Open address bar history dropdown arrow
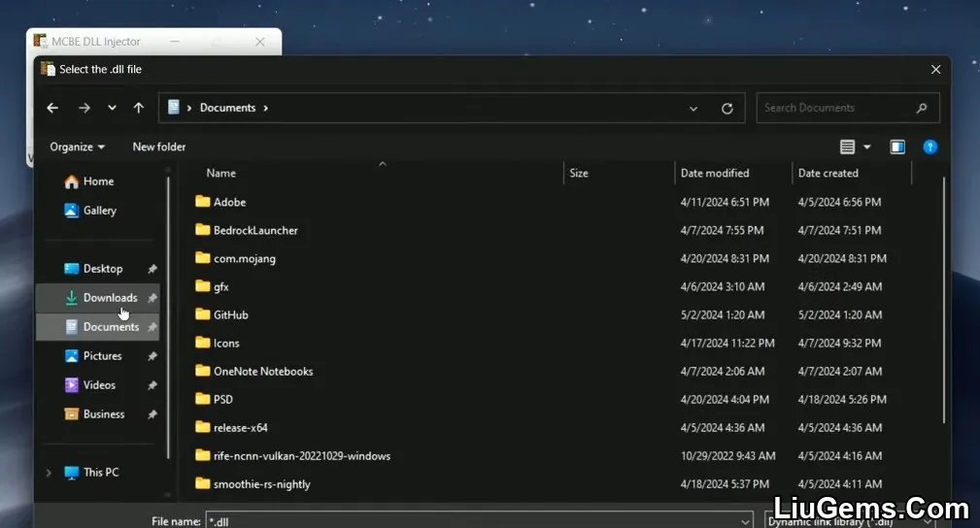The height and width of the screenshot is (528, 980). point(693,108)
